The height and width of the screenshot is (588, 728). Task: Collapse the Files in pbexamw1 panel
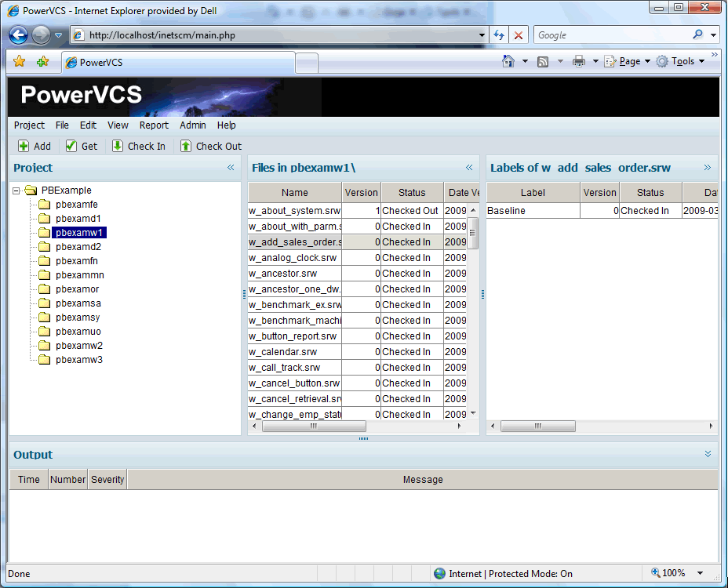[x=469, y=168]
